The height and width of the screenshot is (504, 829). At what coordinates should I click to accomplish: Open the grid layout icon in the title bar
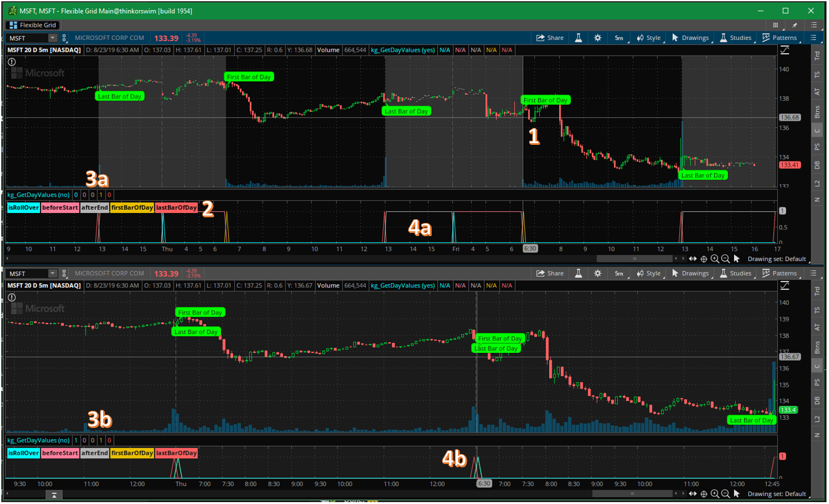775,25
